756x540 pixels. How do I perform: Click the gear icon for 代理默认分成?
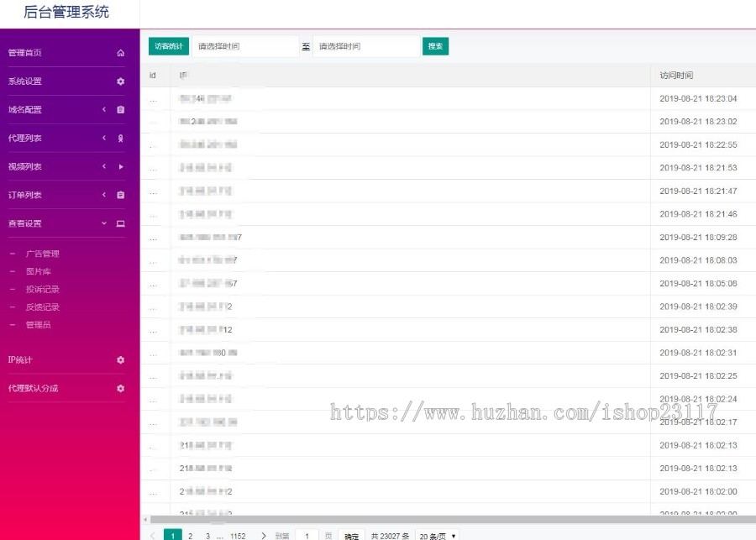[x=120, y=388]
